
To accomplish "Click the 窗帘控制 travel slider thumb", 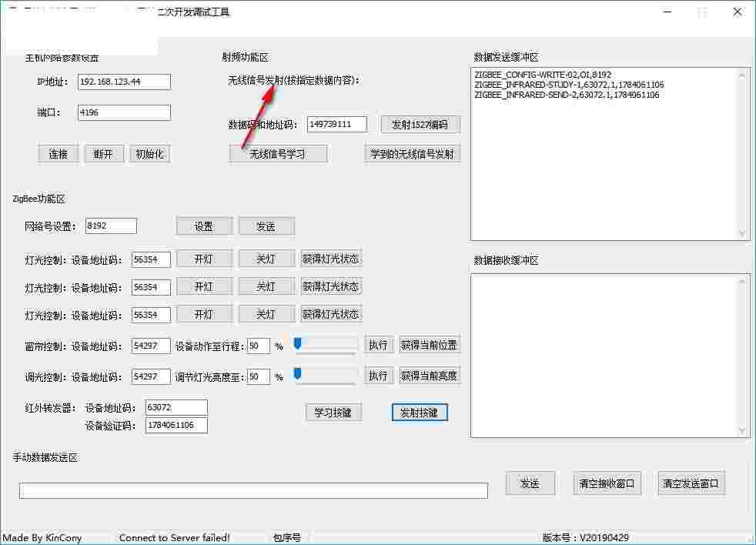I will pyautogui.click(x=297, y=343).
